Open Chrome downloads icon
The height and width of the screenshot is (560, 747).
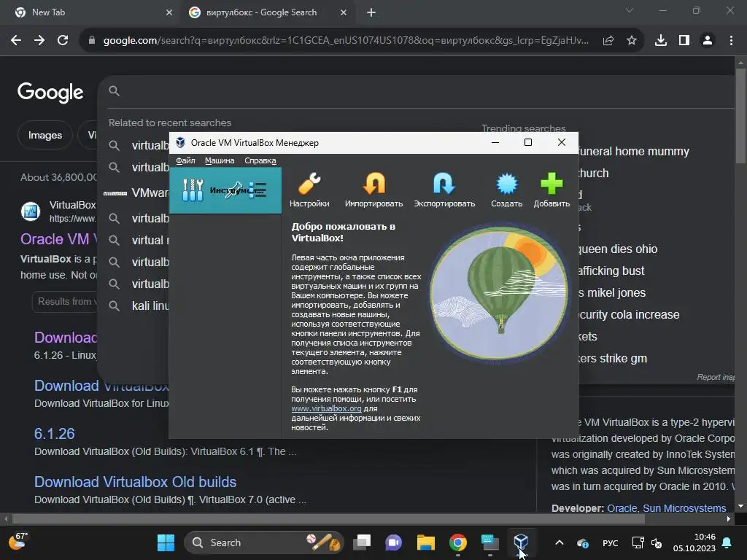point(661,41)
